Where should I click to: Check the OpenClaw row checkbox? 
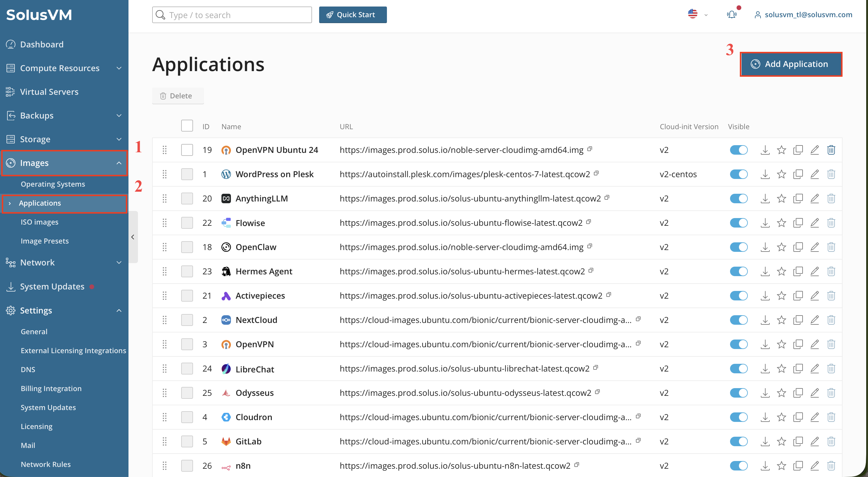[187, 247]
